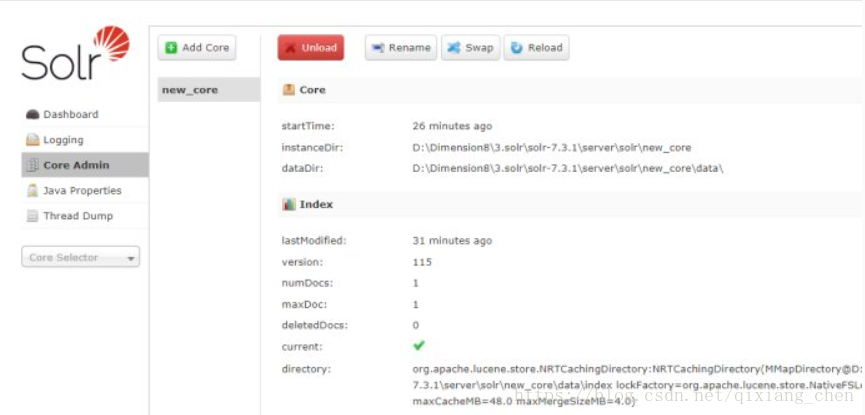Click the Reload circular arrow icon

pos(516,48)
